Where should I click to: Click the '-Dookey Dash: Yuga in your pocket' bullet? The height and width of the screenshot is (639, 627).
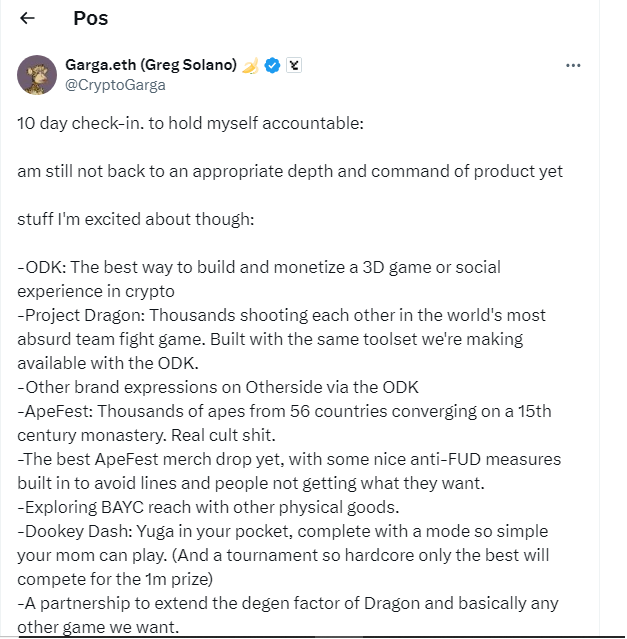(x=282, y=531)
